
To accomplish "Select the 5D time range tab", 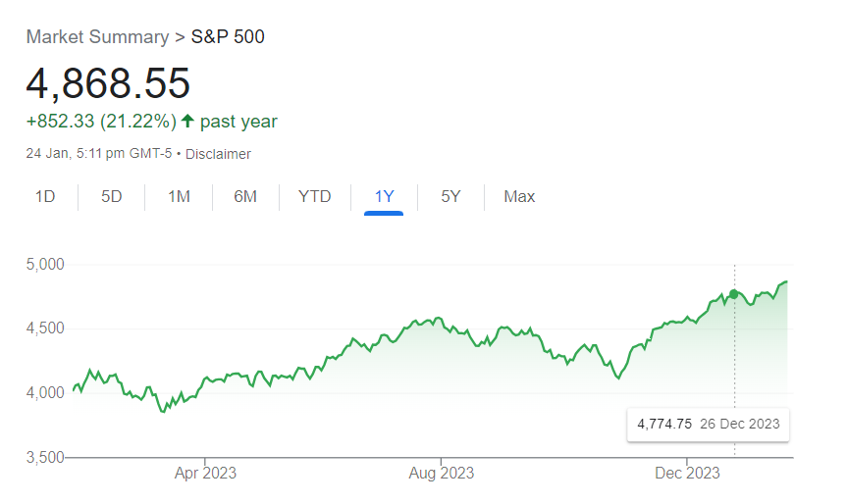I will pos(112,196).
